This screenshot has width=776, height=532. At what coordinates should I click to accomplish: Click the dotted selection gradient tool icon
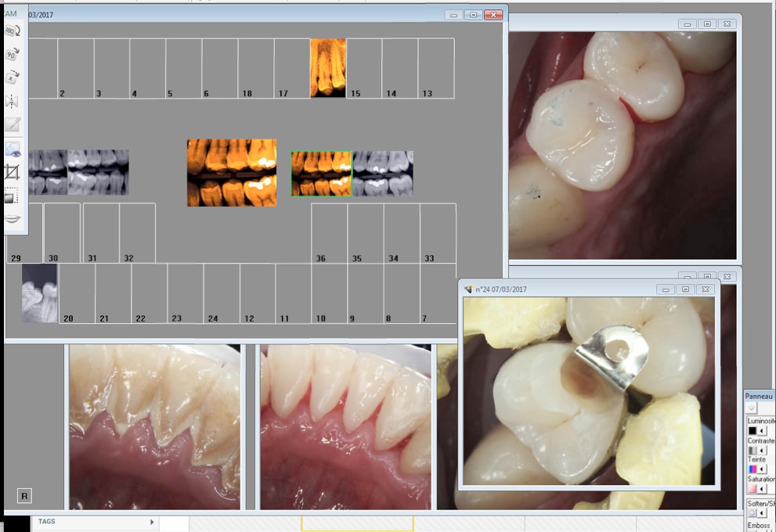pyautogui.click(x=13, y=196)
